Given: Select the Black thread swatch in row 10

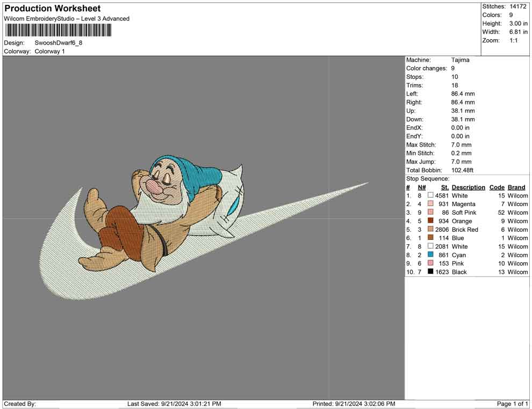Looking at the screenshot, I should (x=430, y=272).
